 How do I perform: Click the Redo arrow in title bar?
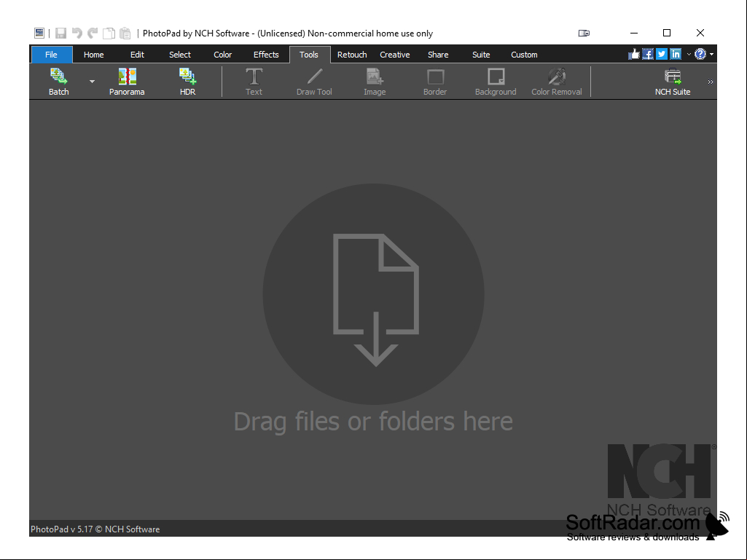click(93, 33)
